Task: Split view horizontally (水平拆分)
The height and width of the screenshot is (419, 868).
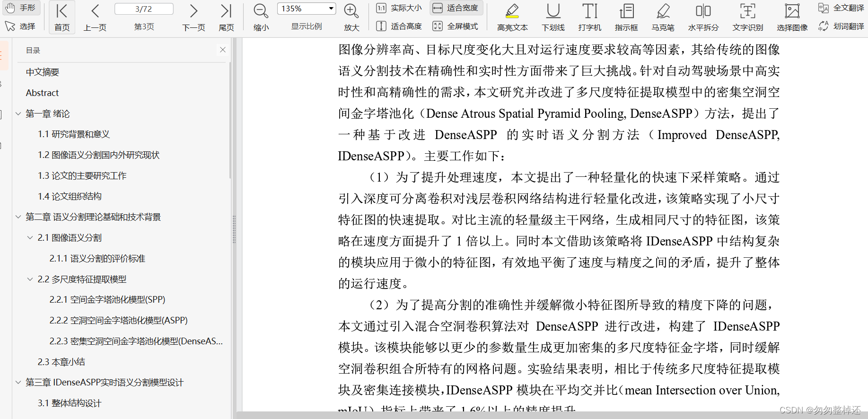Action: (703, 17)
